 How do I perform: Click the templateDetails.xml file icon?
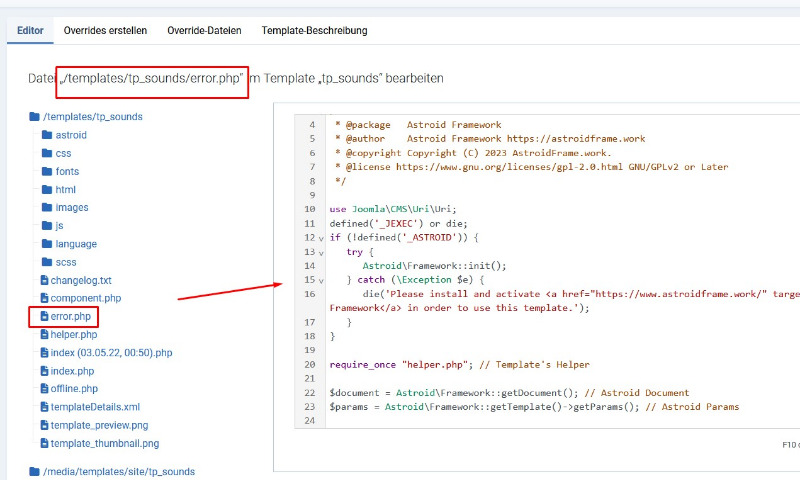(44, 407)
